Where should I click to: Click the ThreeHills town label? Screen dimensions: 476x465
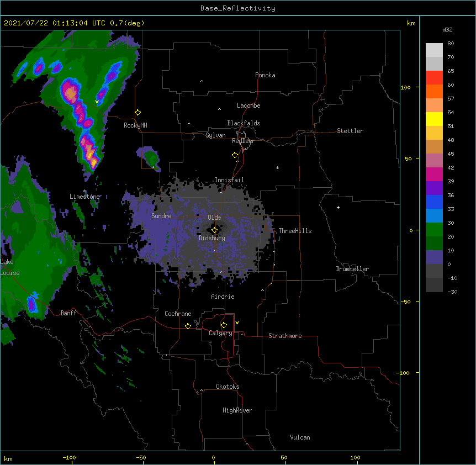[295, 231]
